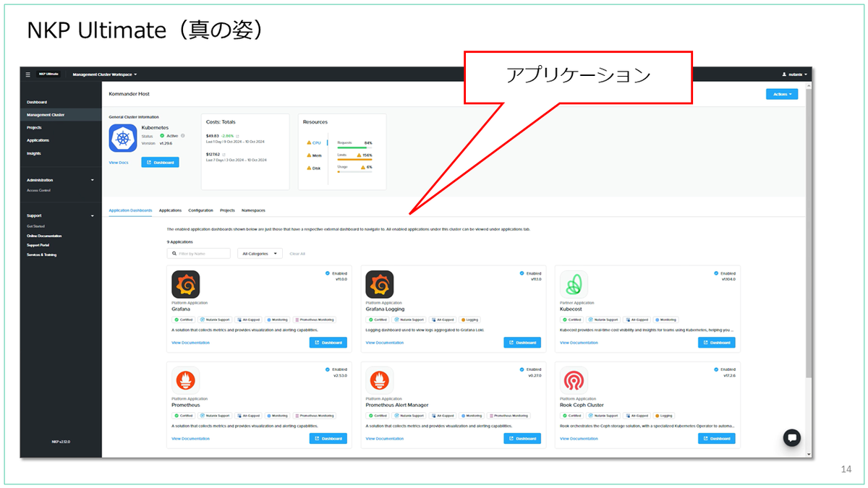Switch to the Configuration tab
This screenshot has width=868, height=488.
click(x=200, y=210)
